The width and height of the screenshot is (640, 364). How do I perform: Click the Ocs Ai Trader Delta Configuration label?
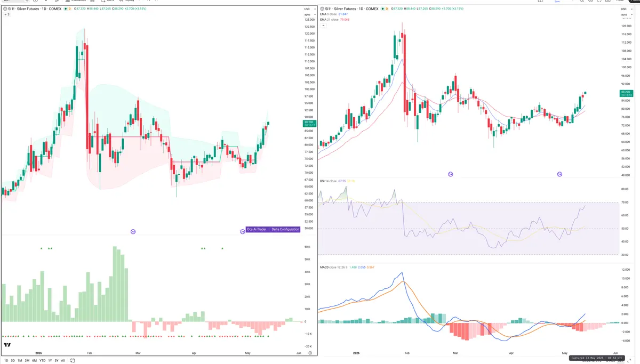click(273, 229)
